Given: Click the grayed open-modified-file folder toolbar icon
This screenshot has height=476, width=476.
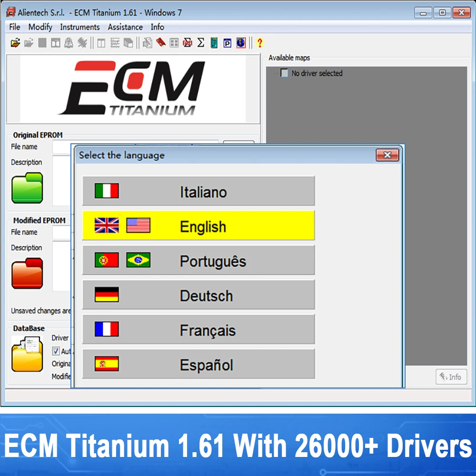Looking at the screenshot, I should click(29, 43).
